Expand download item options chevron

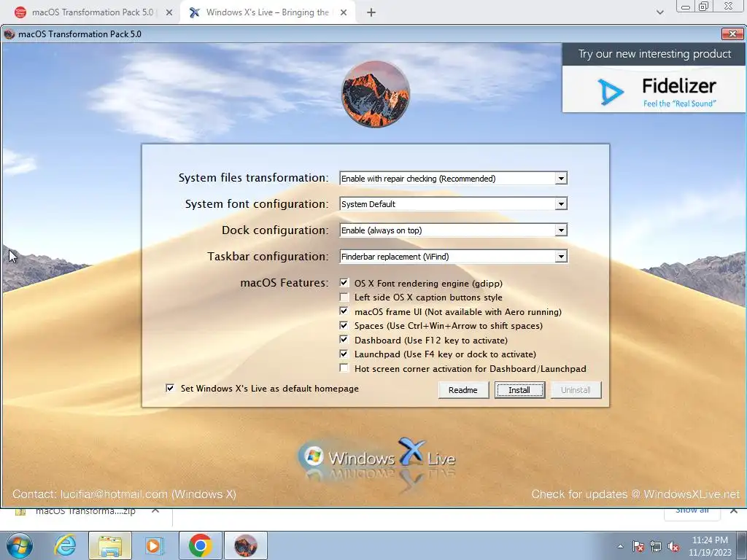click(155, 510)
